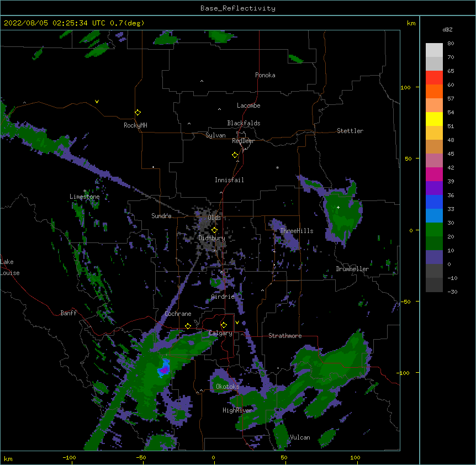Click the magenta 42 dBZ legend swatch
Image resolution: width=476 pixels, height=465 pixels.
point(434,174)
